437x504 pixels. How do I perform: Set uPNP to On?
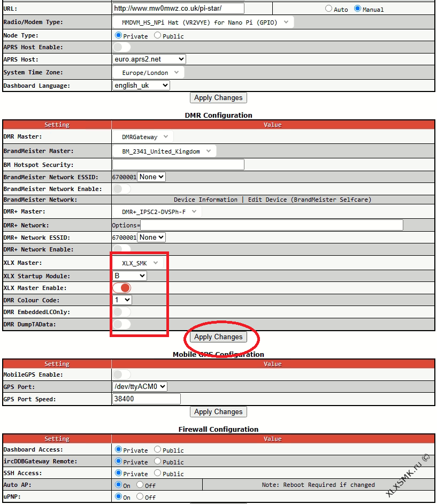point(119,497)
